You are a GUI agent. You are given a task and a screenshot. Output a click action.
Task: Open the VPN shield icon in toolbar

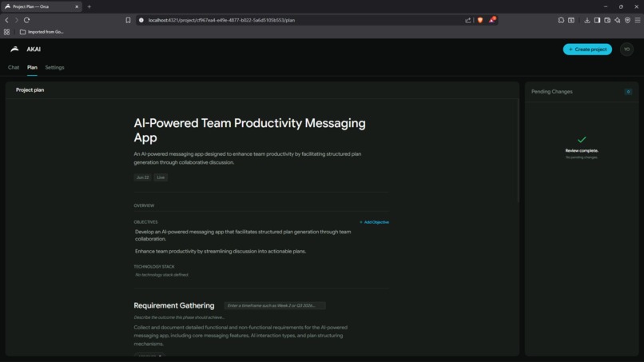(627, 20)
